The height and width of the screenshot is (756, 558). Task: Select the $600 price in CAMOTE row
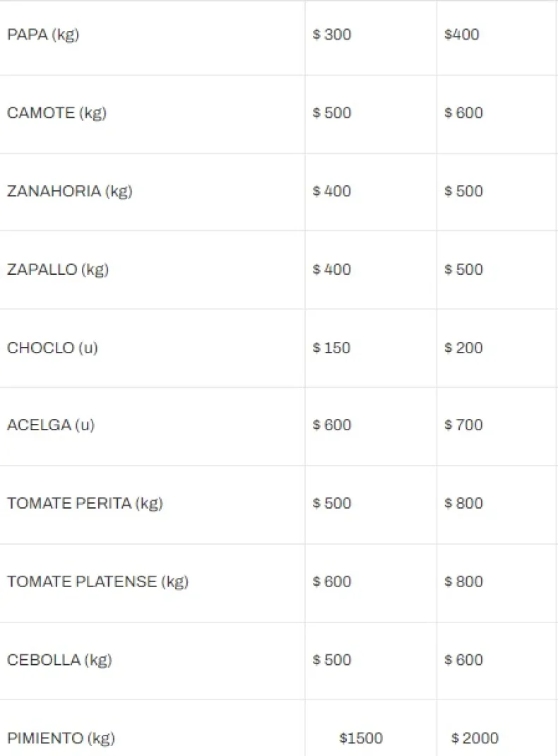(464, 113)
